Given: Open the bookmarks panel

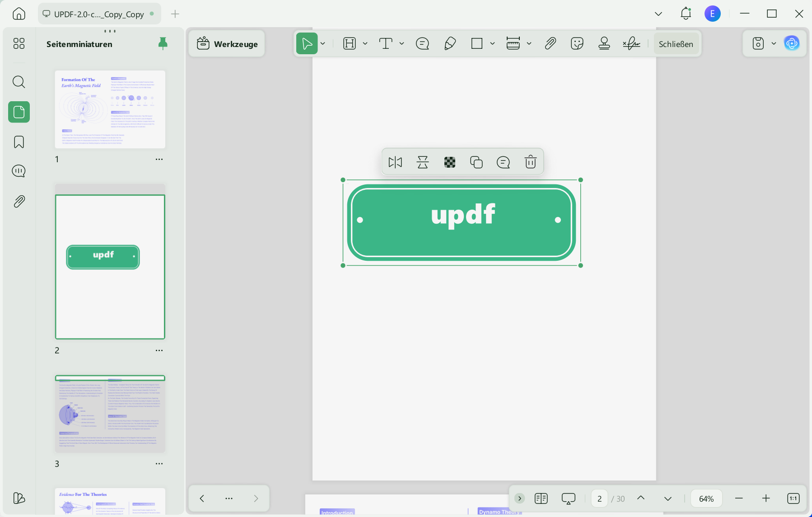Looking at the screenshot, I should tap(19, 142).
